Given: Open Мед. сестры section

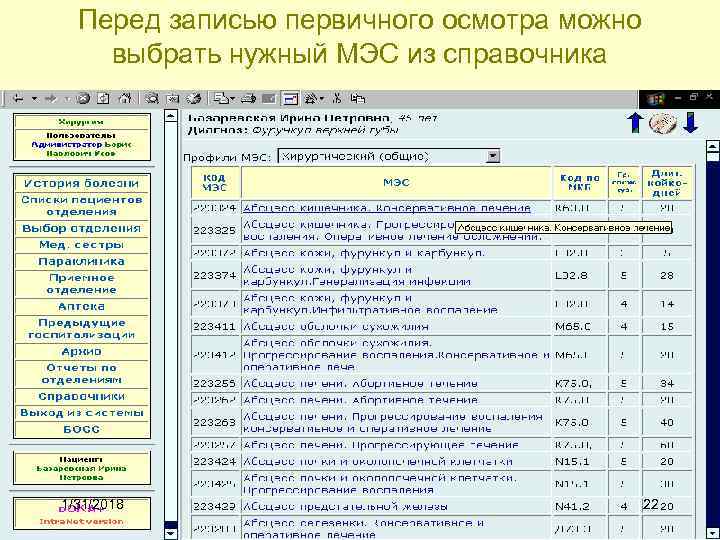Looking at the screenshot, I should coord(81,245).
